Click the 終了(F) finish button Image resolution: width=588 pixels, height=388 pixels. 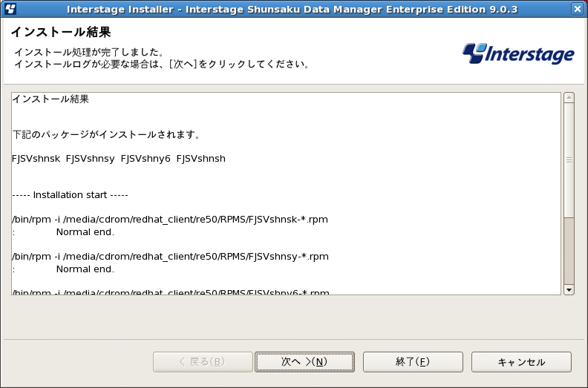tap(413, 362)
